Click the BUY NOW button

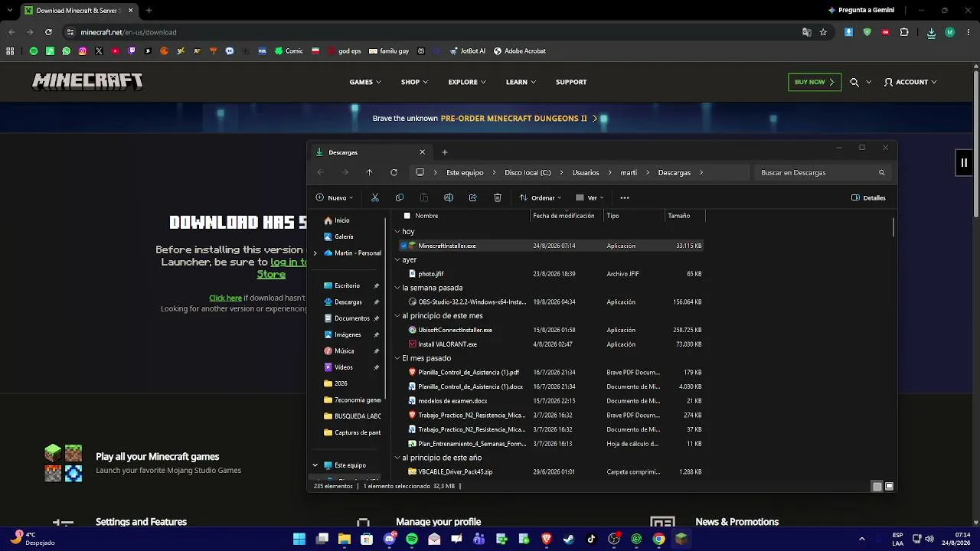click(815, 82)
